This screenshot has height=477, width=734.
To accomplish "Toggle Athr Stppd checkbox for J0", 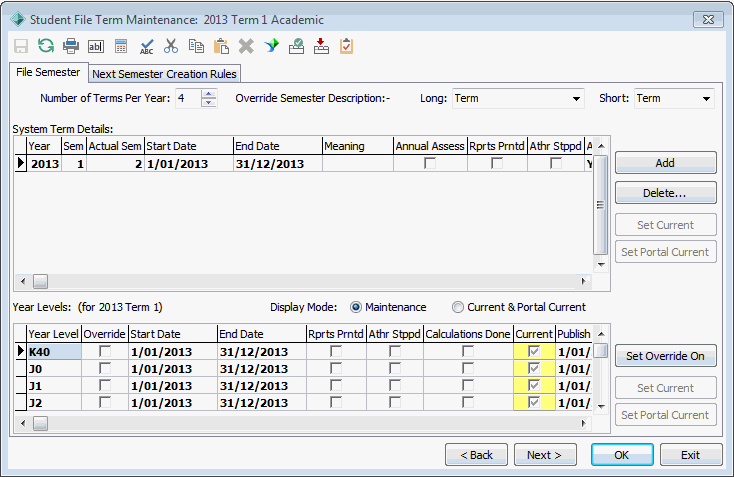I will point(395,368).
